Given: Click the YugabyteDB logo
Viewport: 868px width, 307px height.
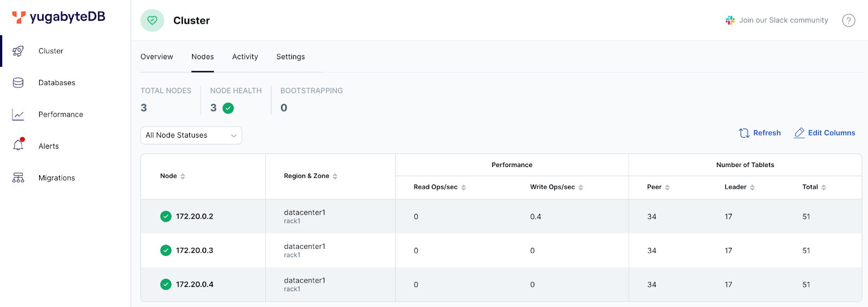Looking at the screenshot, I should click(59, 17).
